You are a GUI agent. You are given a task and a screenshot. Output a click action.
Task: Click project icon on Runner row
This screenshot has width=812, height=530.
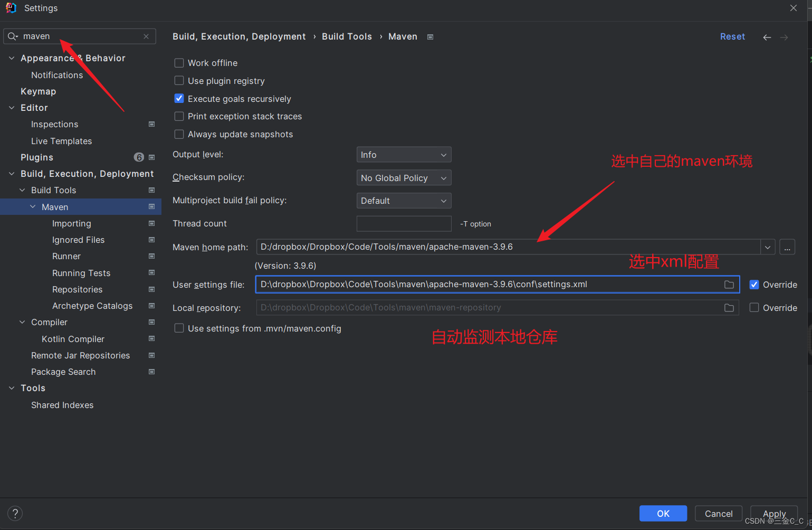(x=152, y=256)
